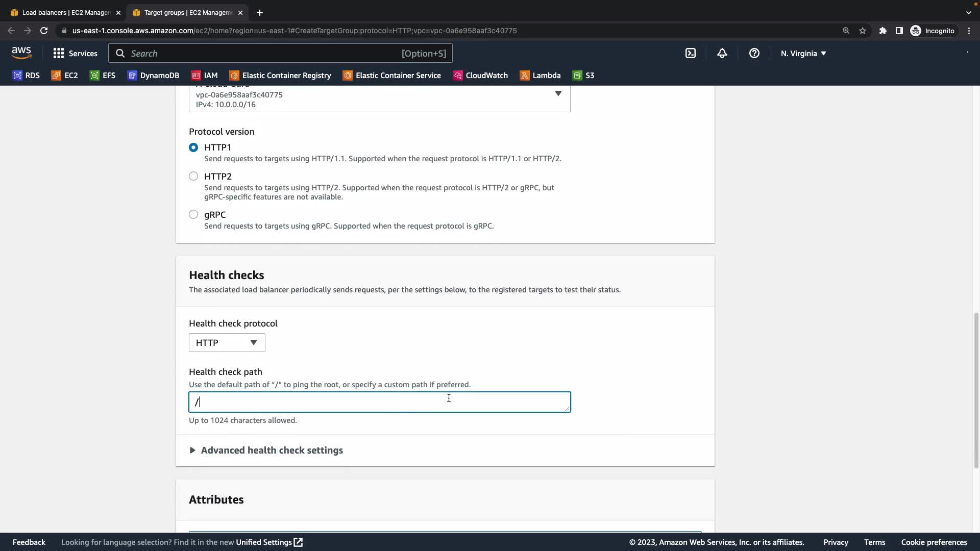The height and width of the screenshot is (551, 980).
Task: Switch to Target groups browser tab
Action: pyautogui.click(x=187, y=13)
